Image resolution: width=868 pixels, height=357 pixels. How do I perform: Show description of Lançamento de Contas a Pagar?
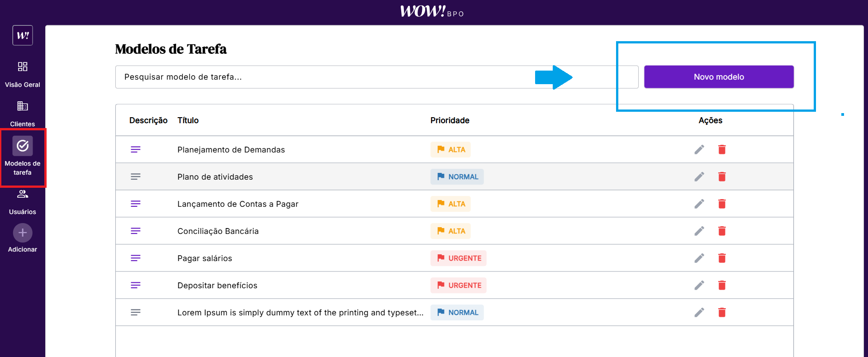click(x=136, y=204)
